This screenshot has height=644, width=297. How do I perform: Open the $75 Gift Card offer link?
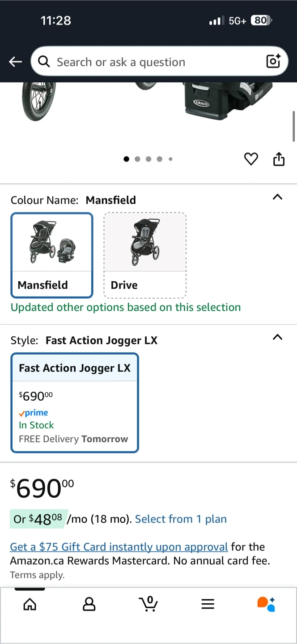pos(119,547)
